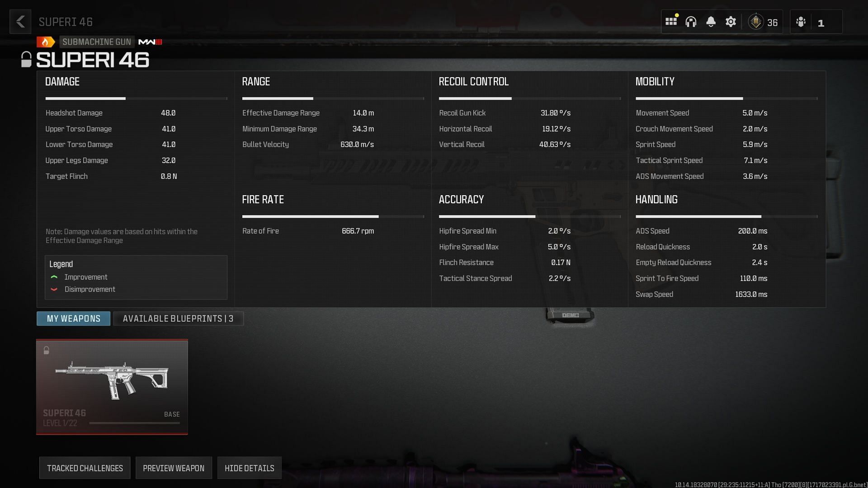Click the fire/hot submachine gun category icon
The width and height of the screenshot is (868, 488).
click(47, 41)
